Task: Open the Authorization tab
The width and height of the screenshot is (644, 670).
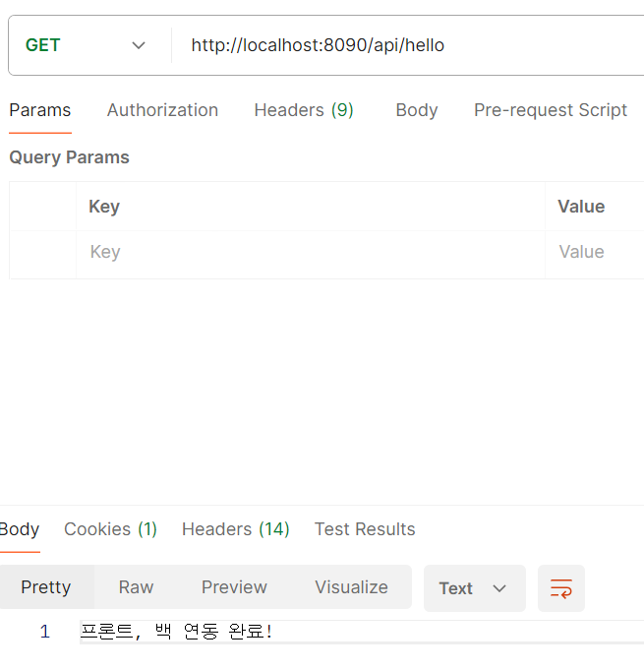Action: (x=162, y=110)
